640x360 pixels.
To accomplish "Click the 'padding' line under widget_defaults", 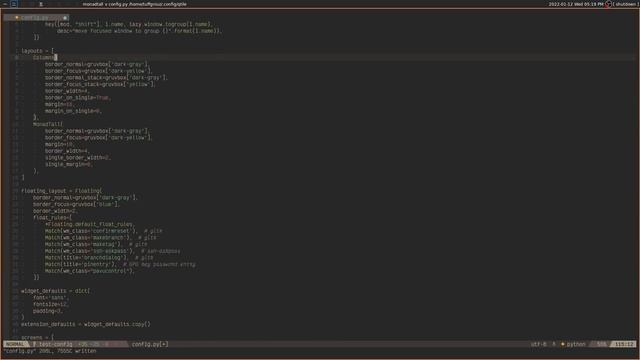I will pyautogui.click(x=48, y=311).
